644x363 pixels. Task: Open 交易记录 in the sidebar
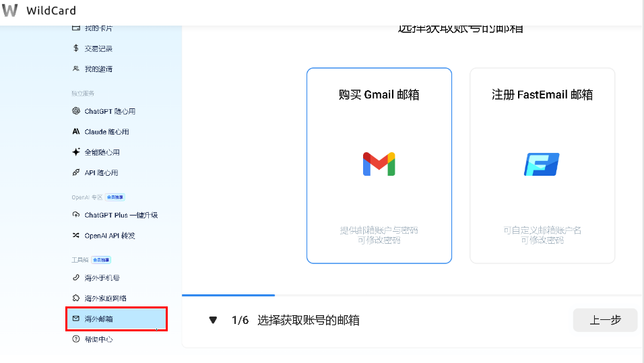(x=98, y=48)
